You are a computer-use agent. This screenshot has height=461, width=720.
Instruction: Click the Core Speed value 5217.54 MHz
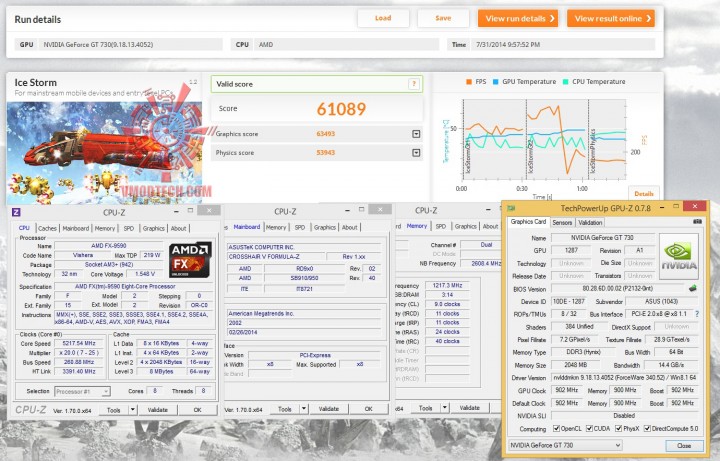tap(80, 343)
